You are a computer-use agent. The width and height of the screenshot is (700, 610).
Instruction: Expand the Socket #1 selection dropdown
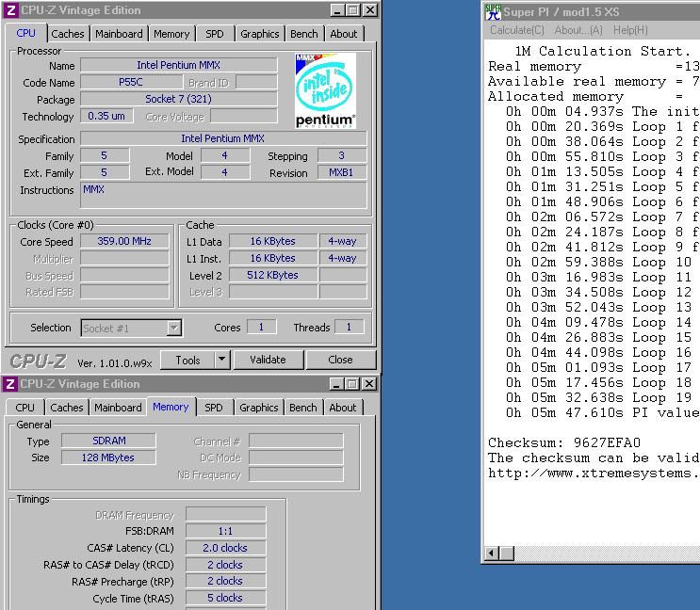click(173, 329)
